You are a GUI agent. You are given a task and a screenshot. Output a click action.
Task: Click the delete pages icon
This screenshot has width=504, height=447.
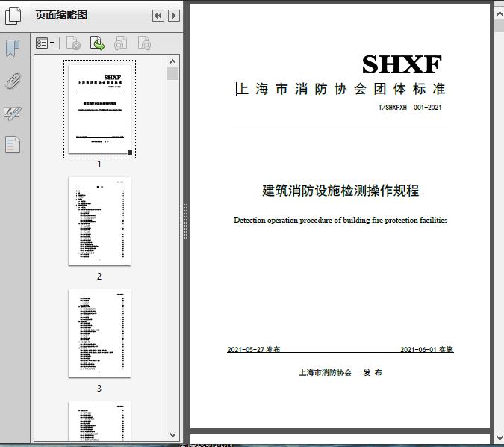click(x=73, y=43)
